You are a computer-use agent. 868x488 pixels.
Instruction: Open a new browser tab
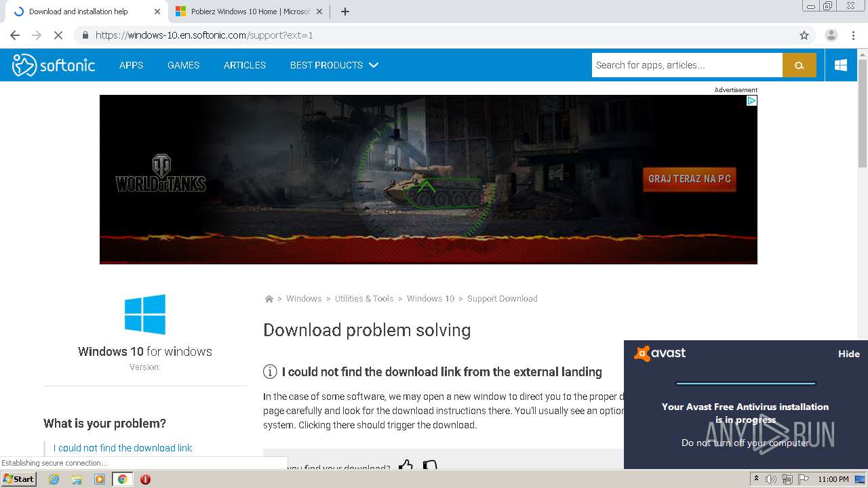(345, 12)
